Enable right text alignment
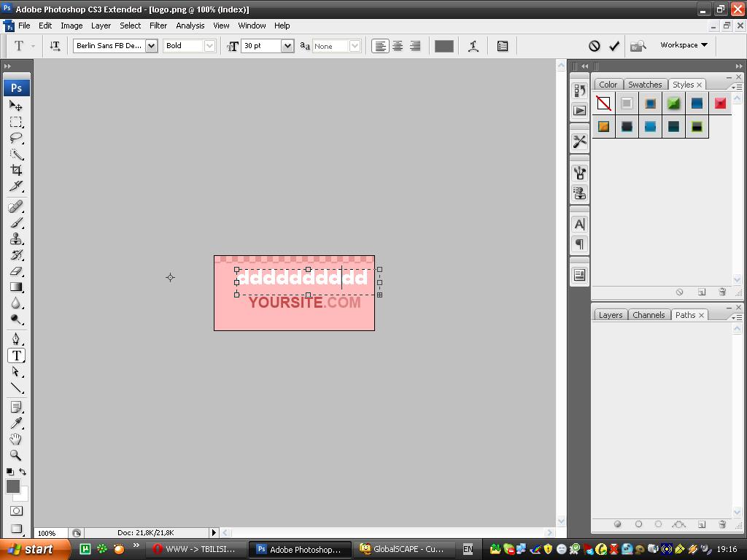The width and height of the screenshot is (747, 560). (x=415, y=46)
